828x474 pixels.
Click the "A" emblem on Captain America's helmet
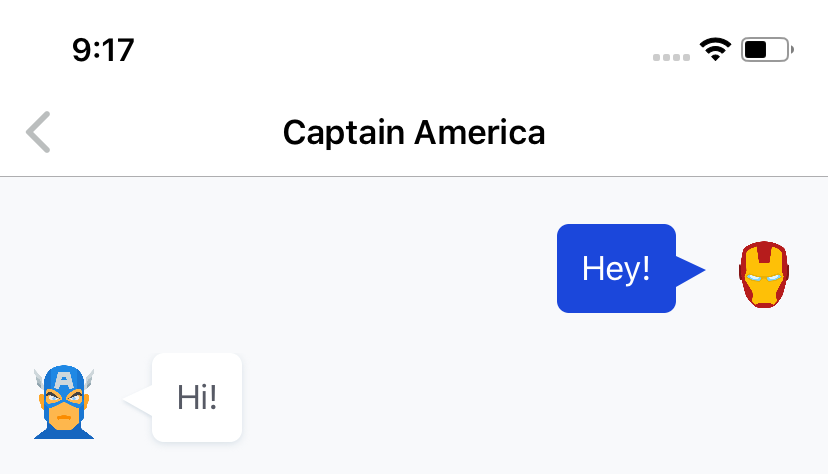(64, 380)
